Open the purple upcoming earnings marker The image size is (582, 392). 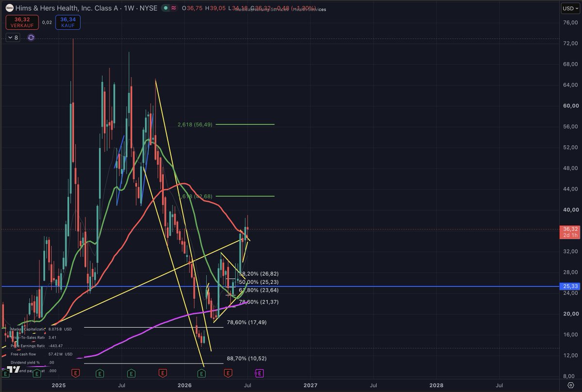coord(259,373)
